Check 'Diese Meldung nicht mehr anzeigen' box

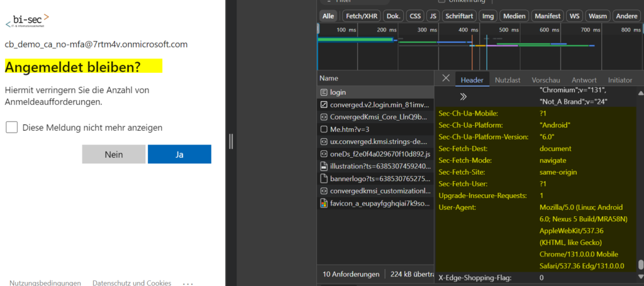click(x=12, y=128)
